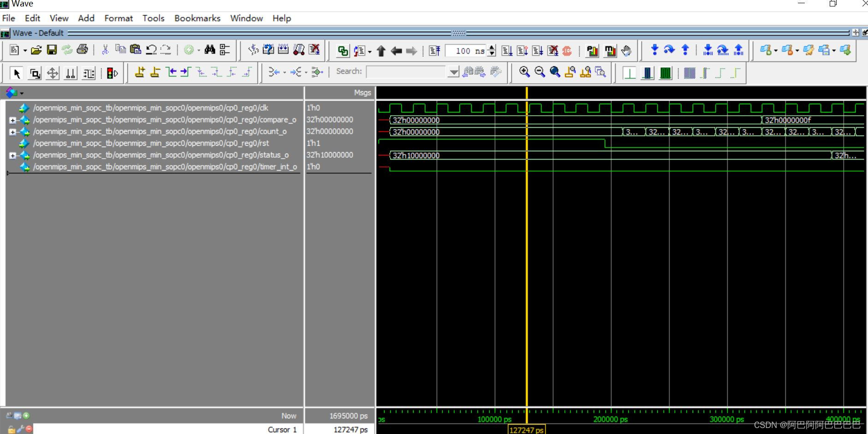Screen dimensions: 868x434
Task: Open the Help menu
Action: pos(282,18)
